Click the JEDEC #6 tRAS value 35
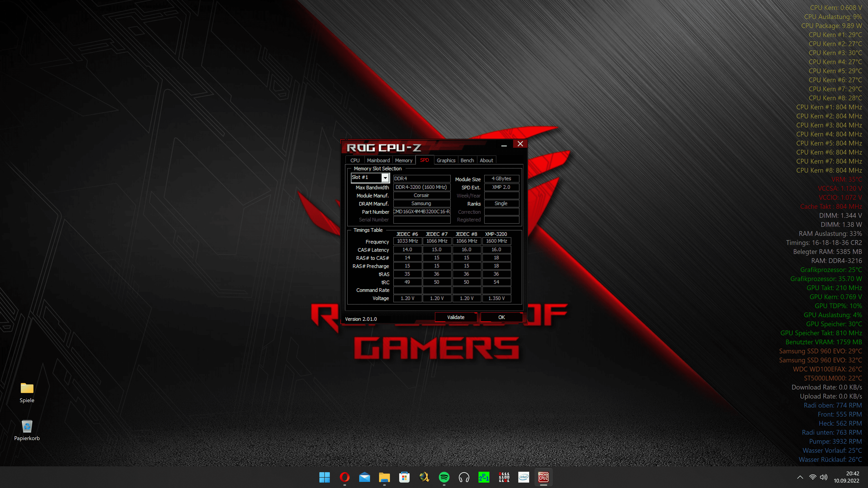This screenshot has width=868, height=488. pos(407,274)
